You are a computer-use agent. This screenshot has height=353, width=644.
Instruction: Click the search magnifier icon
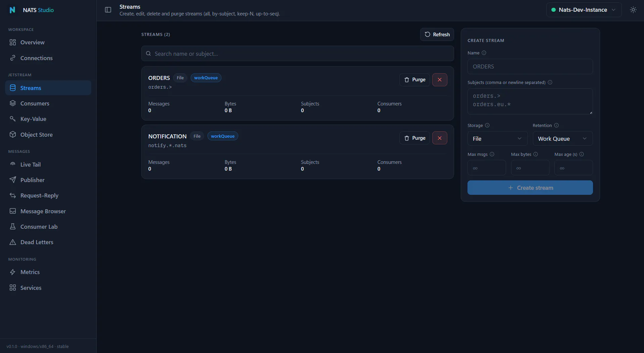(148, 53)
